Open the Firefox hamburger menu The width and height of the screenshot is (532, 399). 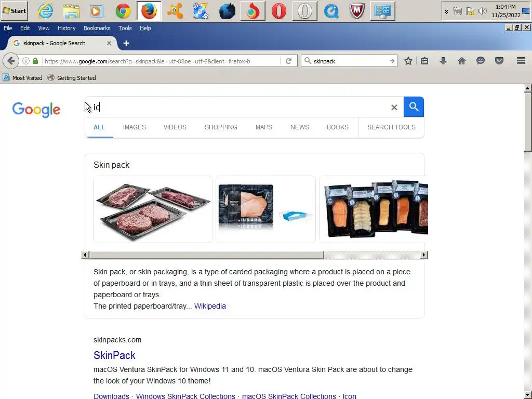point(521,61)
